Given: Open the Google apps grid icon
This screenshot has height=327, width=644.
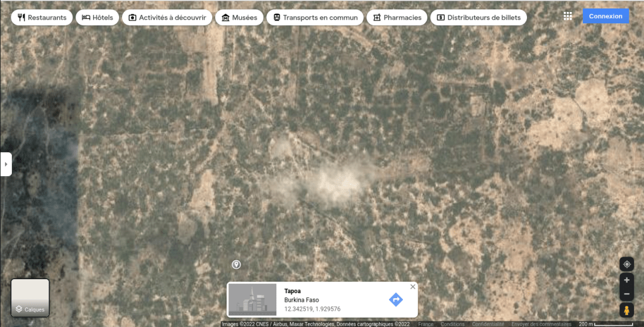Looking at the screenshot, I should click(567, 16).
